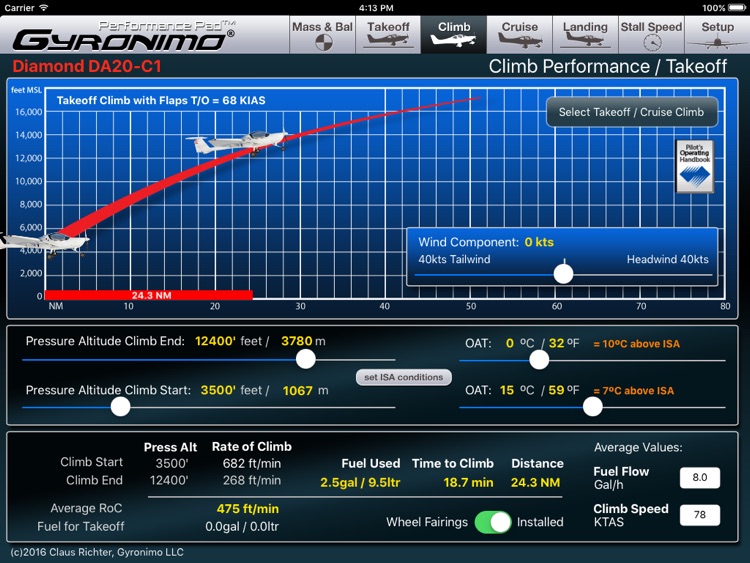
Task: Click the Takeoff Climb with Flaps T/O chart title
Action: [x=161, y=100]
